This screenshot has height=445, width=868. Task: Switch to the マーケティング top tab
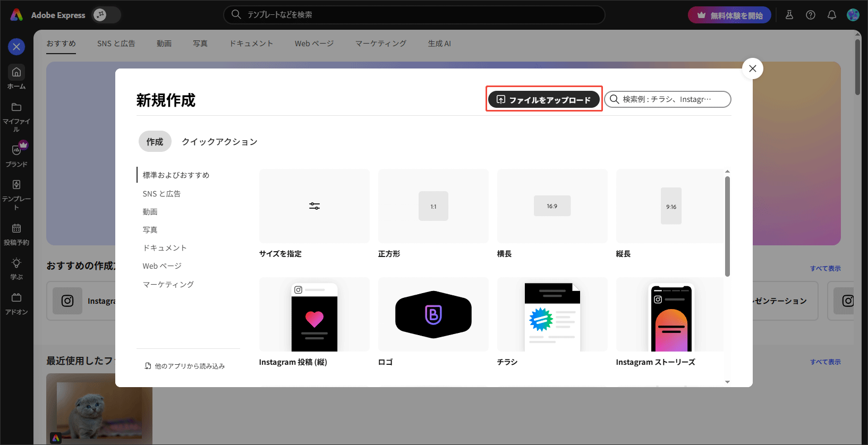pos(381,44)
